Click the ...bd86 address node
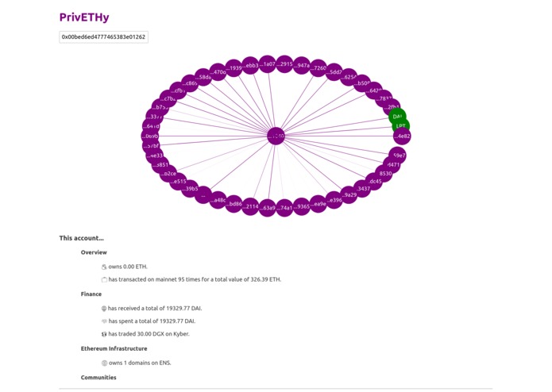 (234, 204)
